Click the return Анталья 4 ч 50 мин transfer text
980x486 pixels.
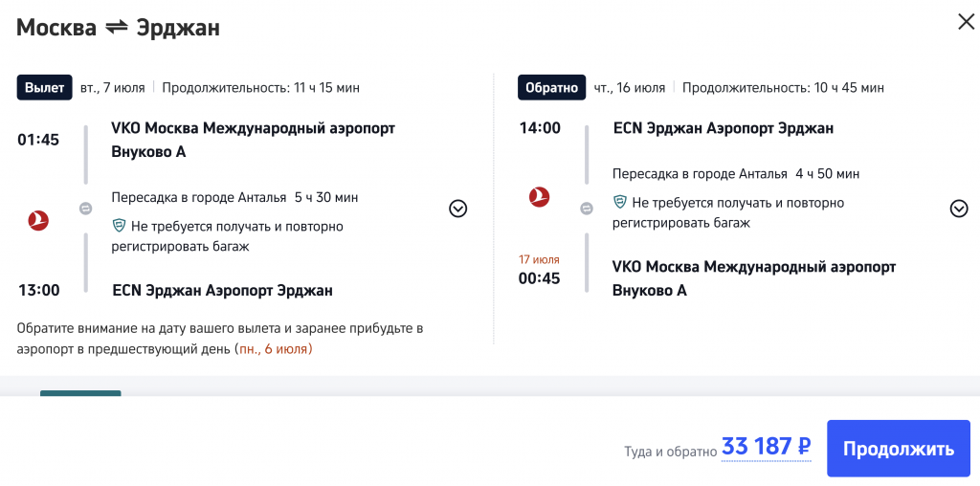736,174
